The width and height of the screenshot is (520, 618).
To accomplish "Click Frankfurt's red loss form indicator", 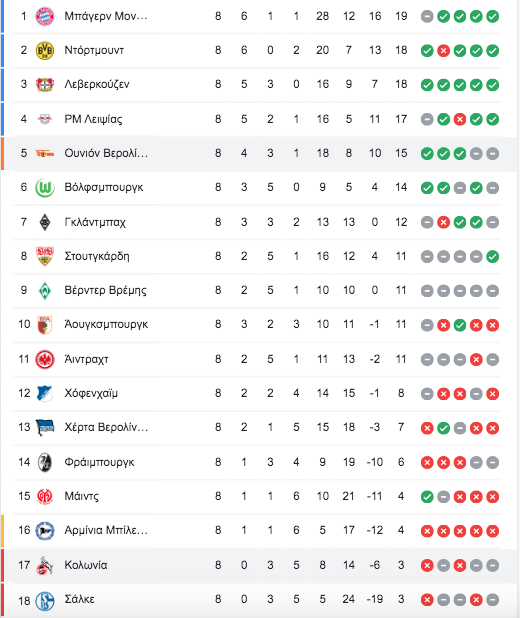I will pyautogui.click(x=476, y=359).
